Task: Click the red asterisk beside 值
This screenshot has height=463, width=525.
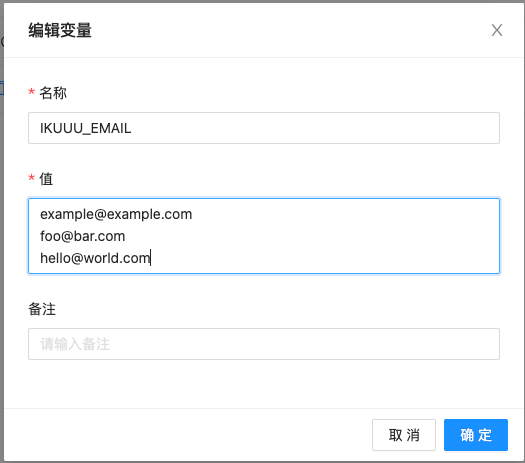Action: [31, 177]
